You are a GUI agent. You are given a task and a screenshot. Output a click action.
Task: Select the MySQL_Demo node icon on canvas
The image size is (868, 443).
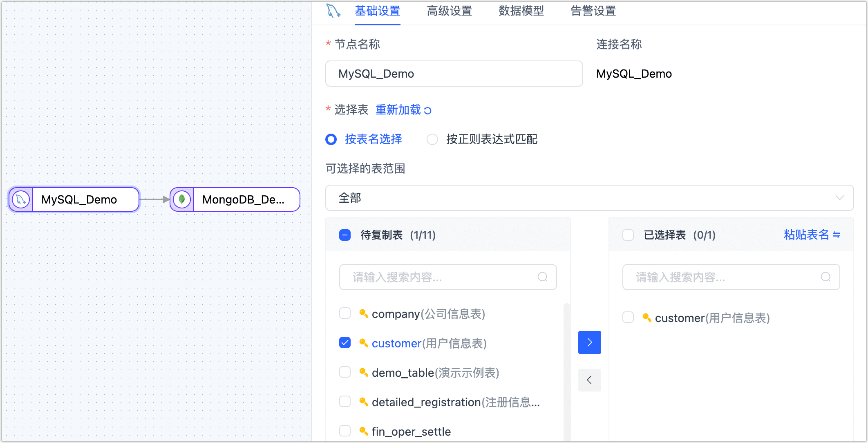[x=20, y=199]
